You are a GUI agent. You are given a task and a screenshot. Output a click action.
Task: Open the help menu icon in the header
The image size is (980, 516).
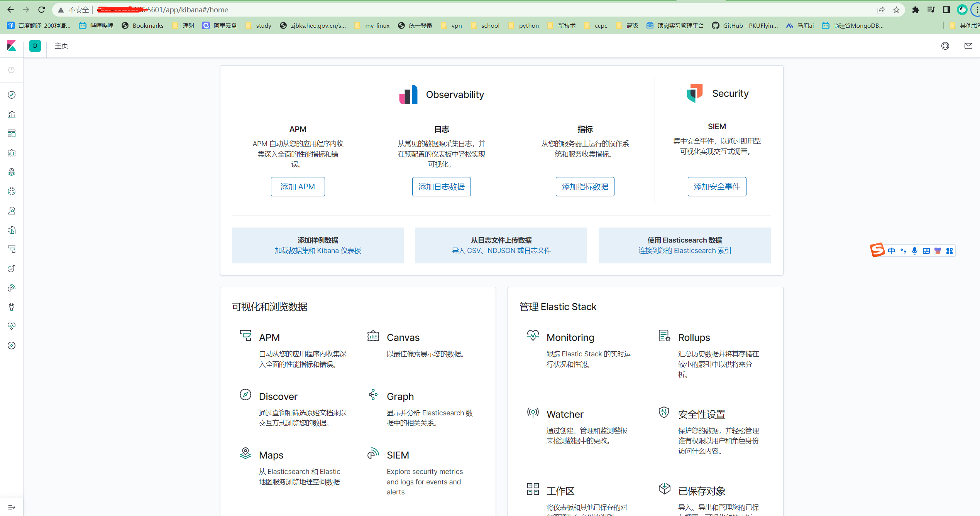[945, 46]
